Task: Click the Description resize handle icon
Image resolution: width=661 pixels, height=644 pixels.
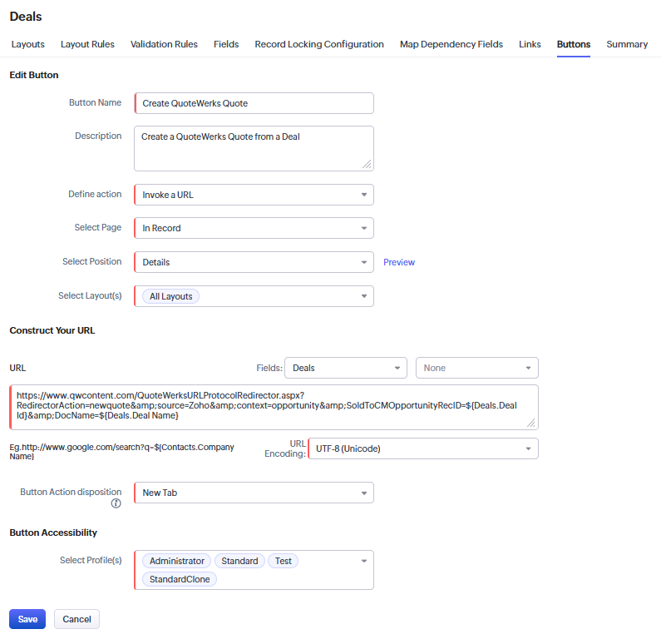Action: click(x=367, y=165)
